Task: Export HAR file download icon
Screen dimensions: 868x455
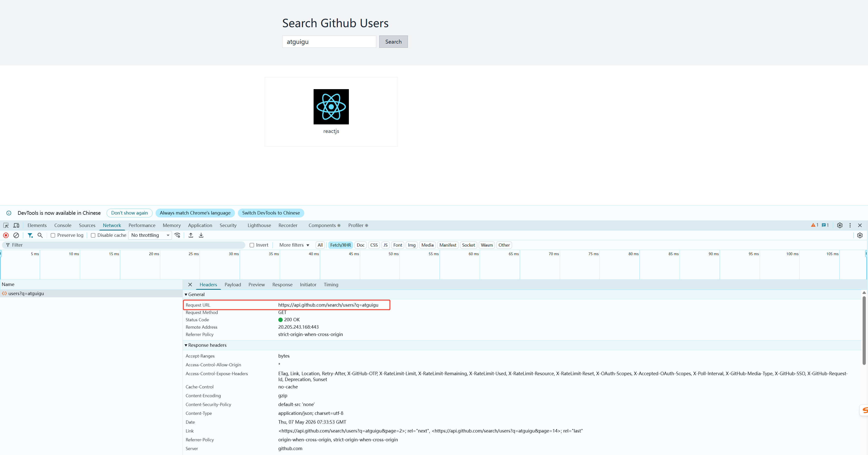Action: pos(201,235)
